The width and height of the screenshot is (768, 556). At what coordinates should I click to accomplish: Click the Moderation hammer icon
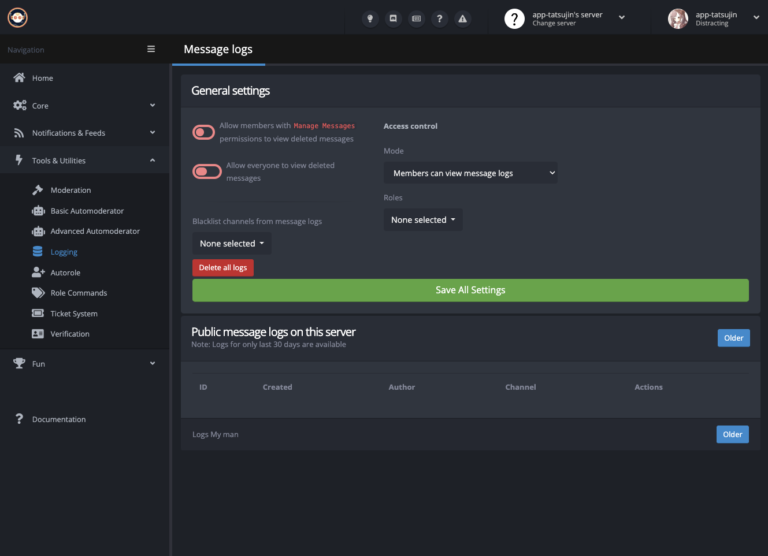point(38,190)
